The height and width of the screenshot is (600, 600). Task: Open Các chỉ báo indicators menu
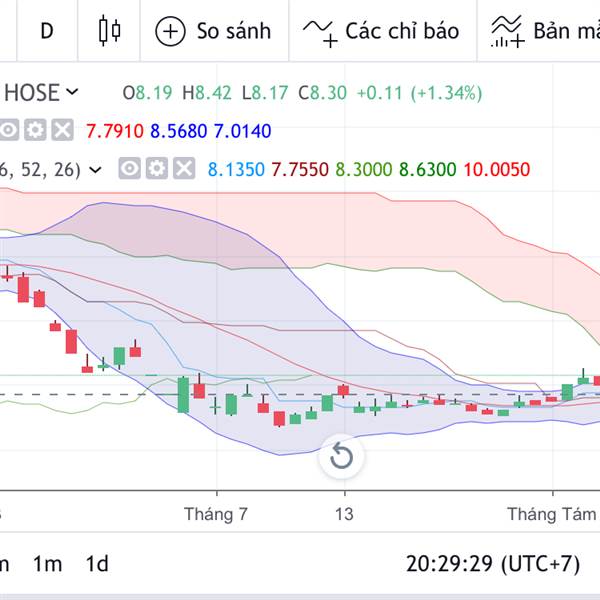[382, 31]
